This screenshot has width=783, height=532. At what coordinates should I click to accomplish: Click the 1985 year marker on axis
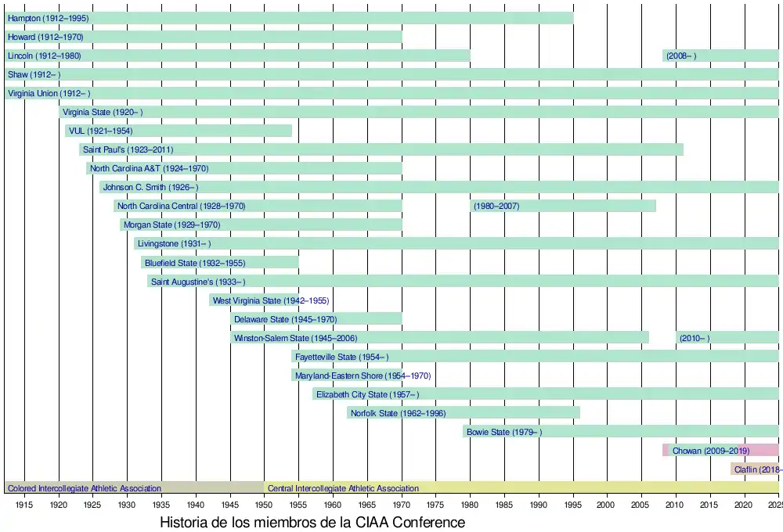pos(504,505)
